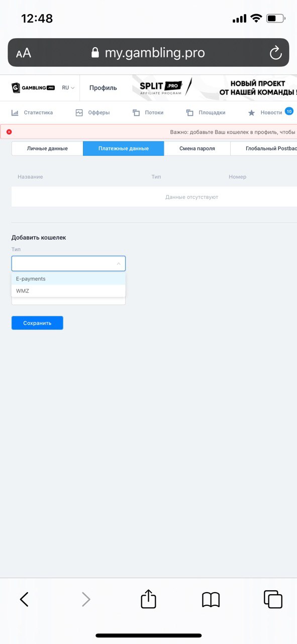This screenshot has height=644, width=297.
Task: Click the Добавить кошелек heading
Action: click(x=39, y=237)
